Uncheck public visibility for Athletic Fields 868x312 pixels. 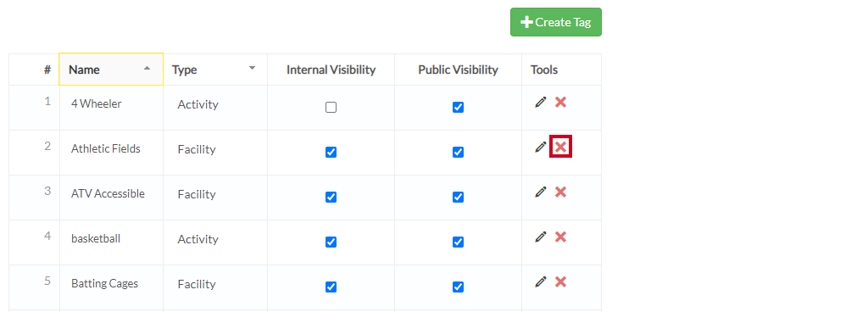(458, 152)
